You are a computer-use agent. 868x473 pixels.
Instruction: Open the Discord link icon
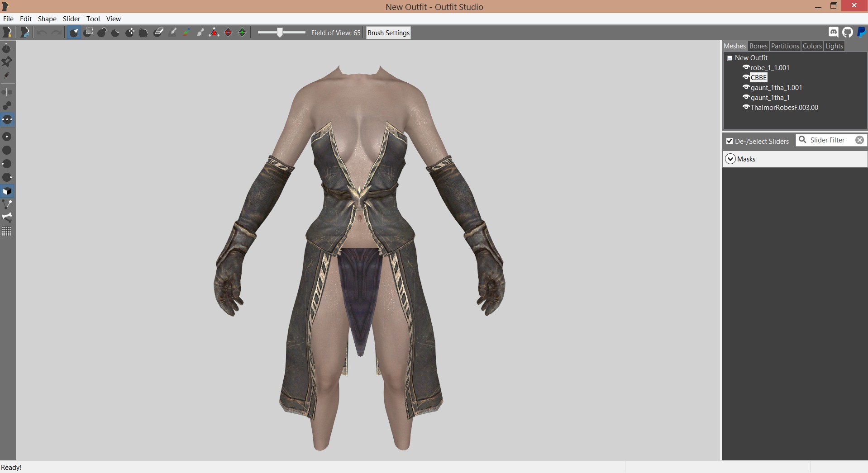click(834, 32)
